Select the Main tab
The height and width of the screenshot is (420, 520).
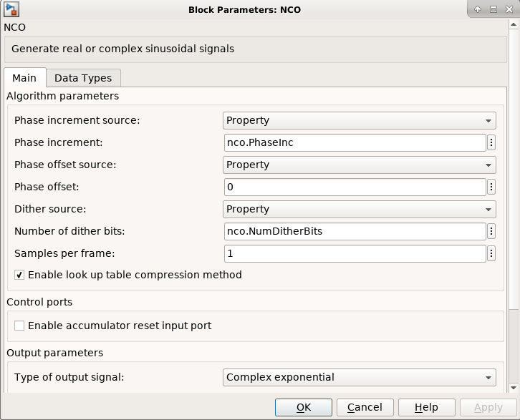[24, 78]
